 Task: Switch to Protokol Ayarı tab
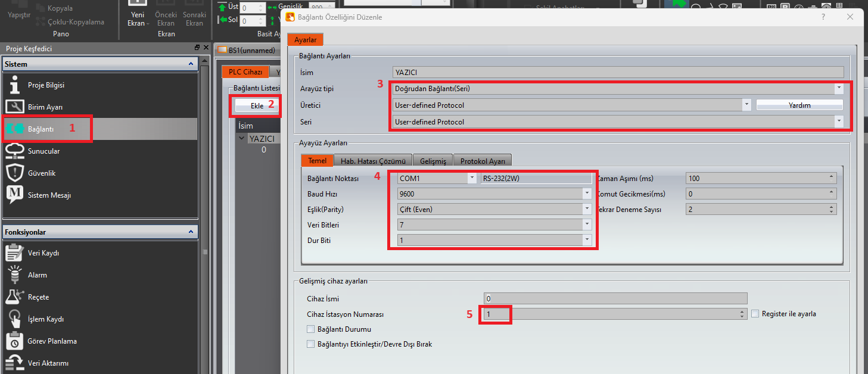482,161
